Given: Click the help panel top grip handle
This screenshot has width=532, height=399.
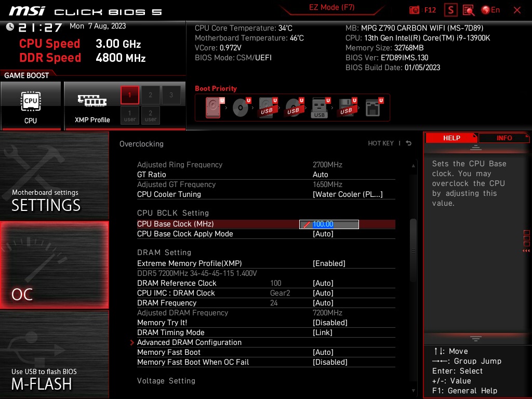Looking at the screenshot, I should pos(476,148).
